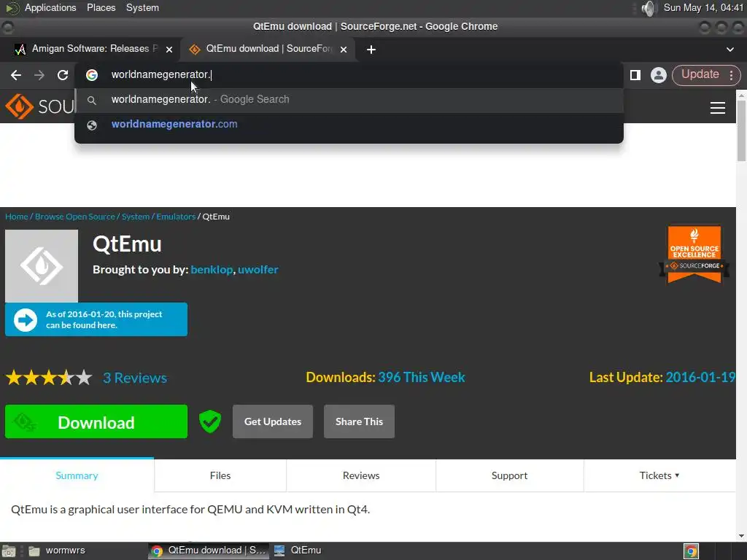
Task: Click the show desktop icon in the taskbar
Action: click(9, 551)
